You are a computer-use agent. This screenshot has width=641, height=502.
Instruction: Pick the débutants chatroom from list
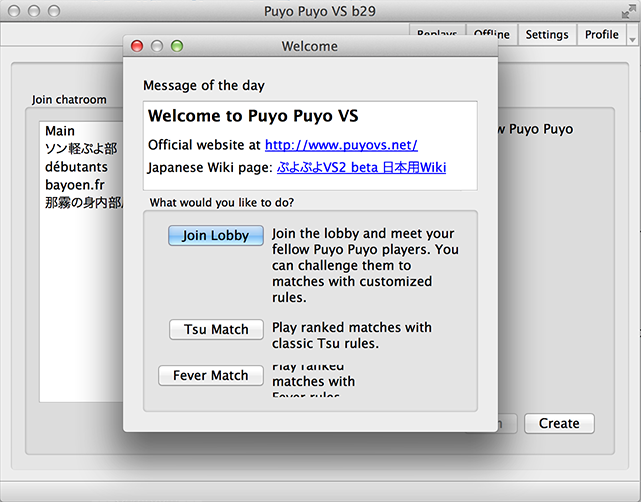76,167
